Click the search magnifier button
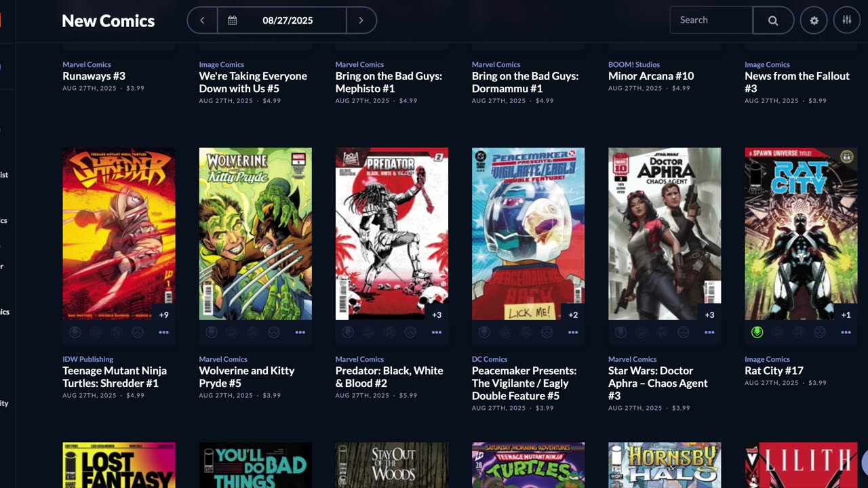868x488 pixels. 773,20
